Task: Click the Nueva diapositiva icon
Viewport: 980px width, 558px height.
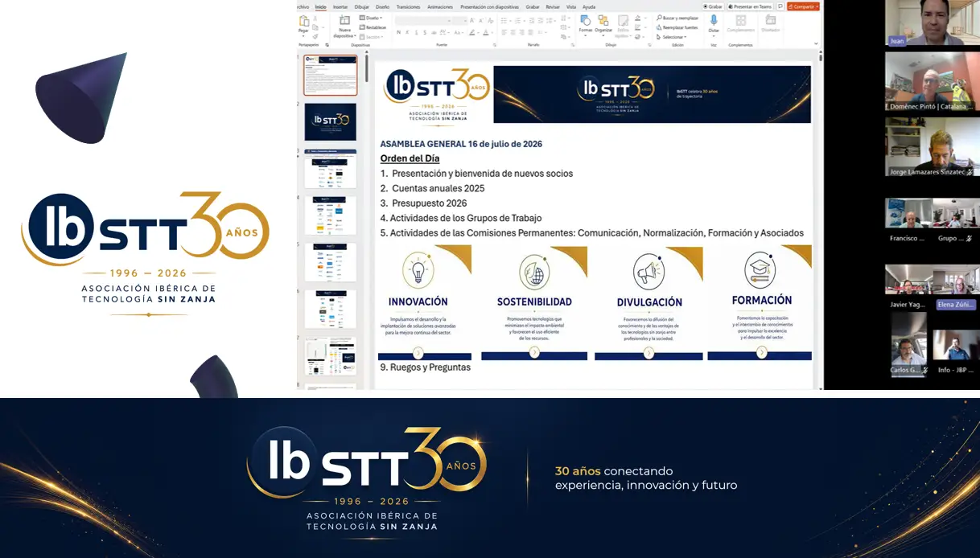Action: (344, 20)
